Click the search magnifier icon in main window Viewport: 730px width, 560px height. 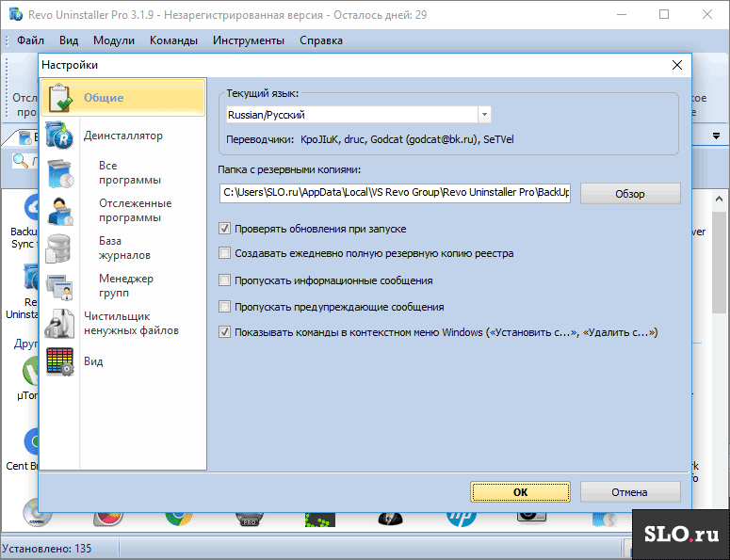[20, 161]
